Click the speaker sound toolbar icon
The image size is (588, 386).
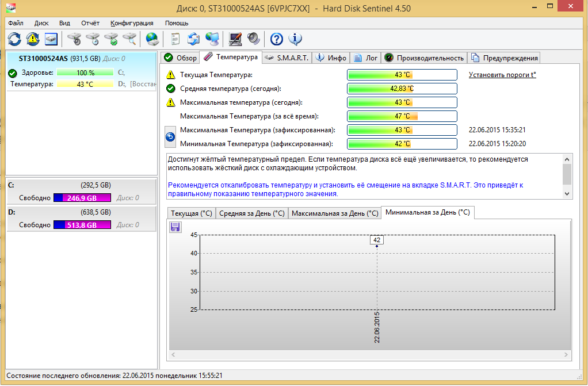click(x=254, y=39)
